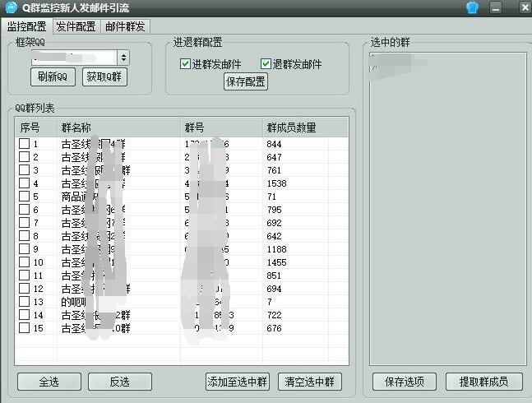Image resolution: width=532 pixels, height=403 pixels.
Task: Click the blue skin icon in title bar
Action: click(x=472, y=8)
